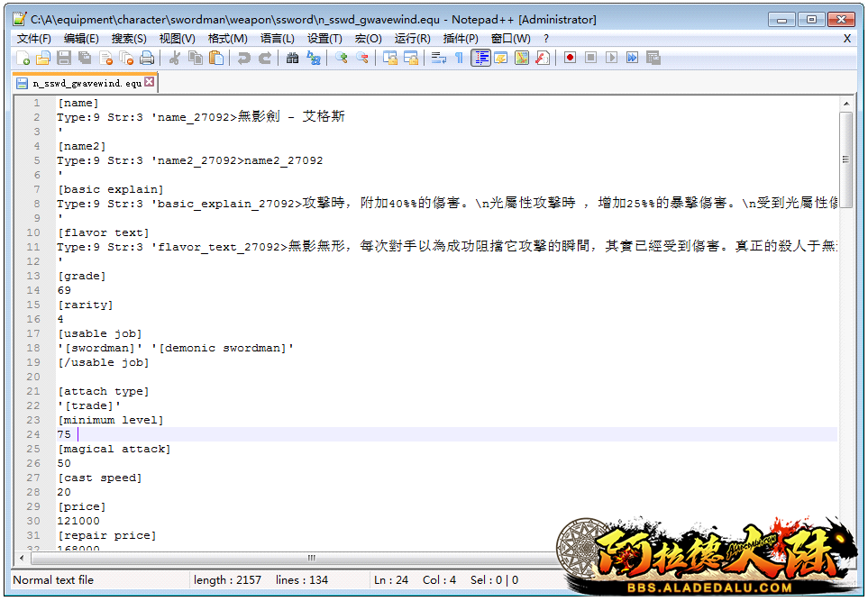The width and height of the screenshot is (868, 601).
Task: Open Find with the binoculars icon
Action: click(x=292, y=59)
